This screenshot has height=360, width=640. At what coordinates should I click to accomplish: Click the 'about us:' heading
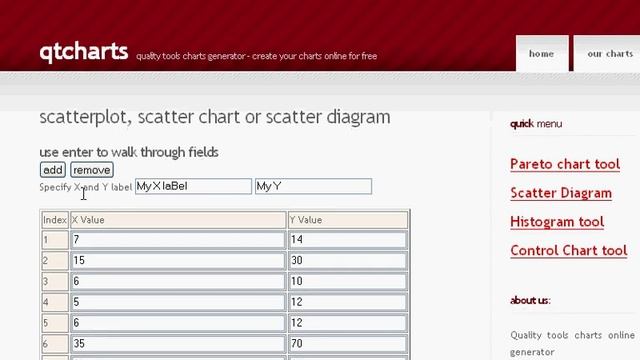click(x=530, y=300)
